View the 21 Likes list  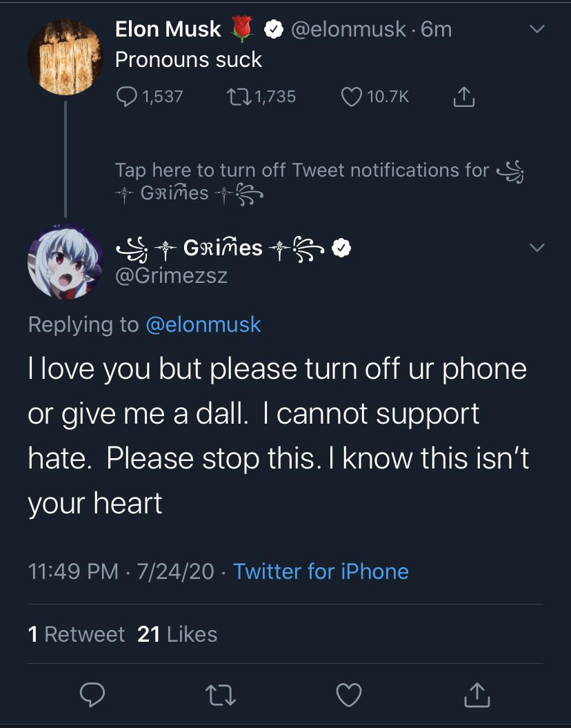[x=177, y=634]
